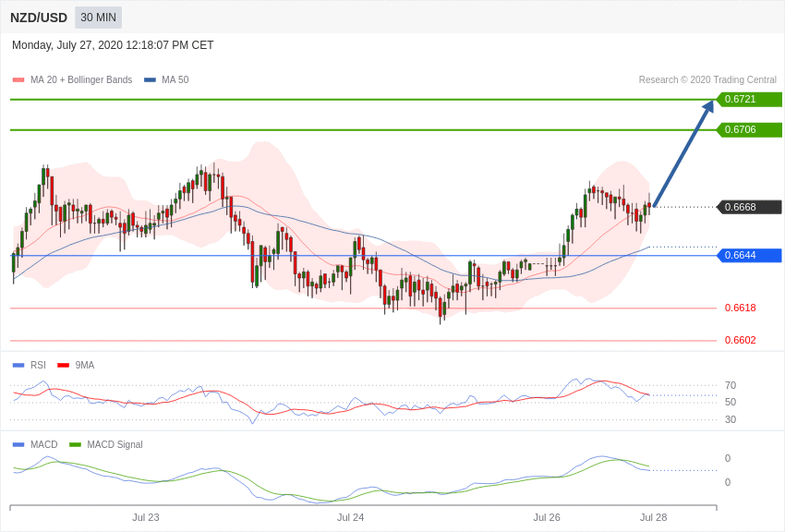
Task: Click the RSI 50 axis value
Action: [731, 402]
